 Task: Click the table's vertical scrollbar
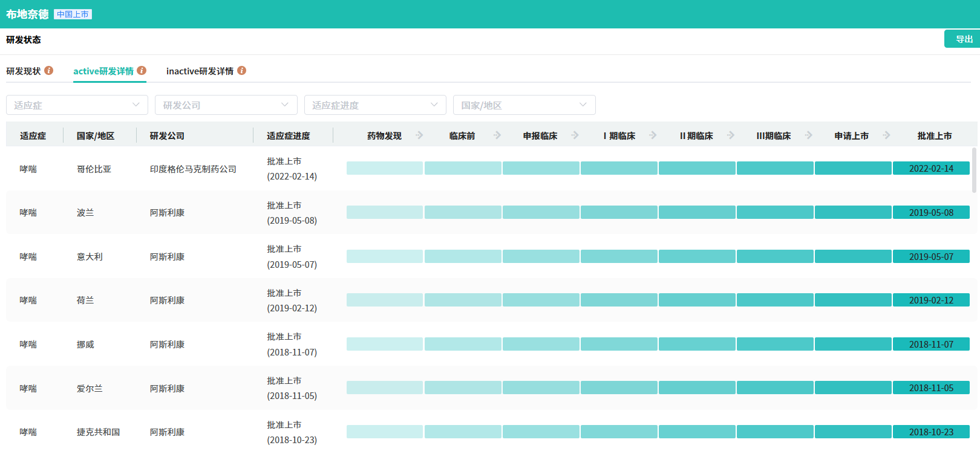[974, 170]
